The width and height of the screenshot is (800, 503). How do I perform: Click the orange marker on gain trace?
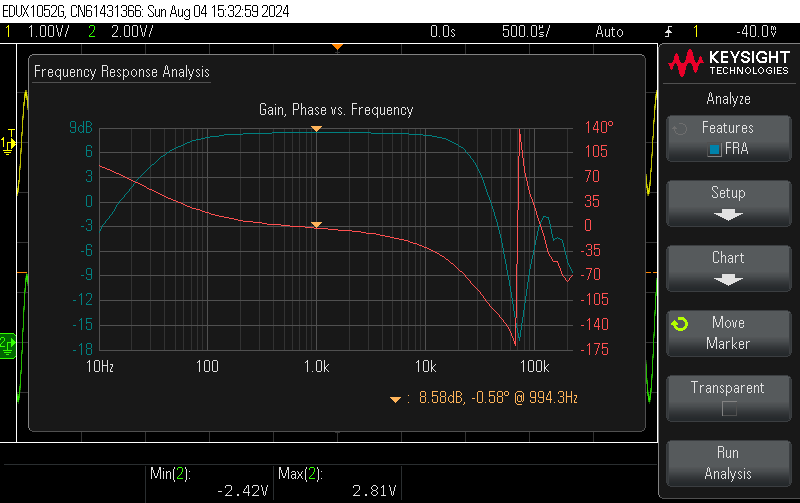(x=316, y=129)
